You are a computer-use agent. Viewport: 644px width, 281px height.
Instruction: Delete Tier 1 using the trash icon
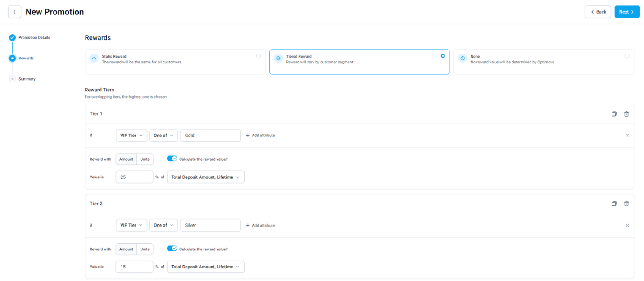point(626,114)
